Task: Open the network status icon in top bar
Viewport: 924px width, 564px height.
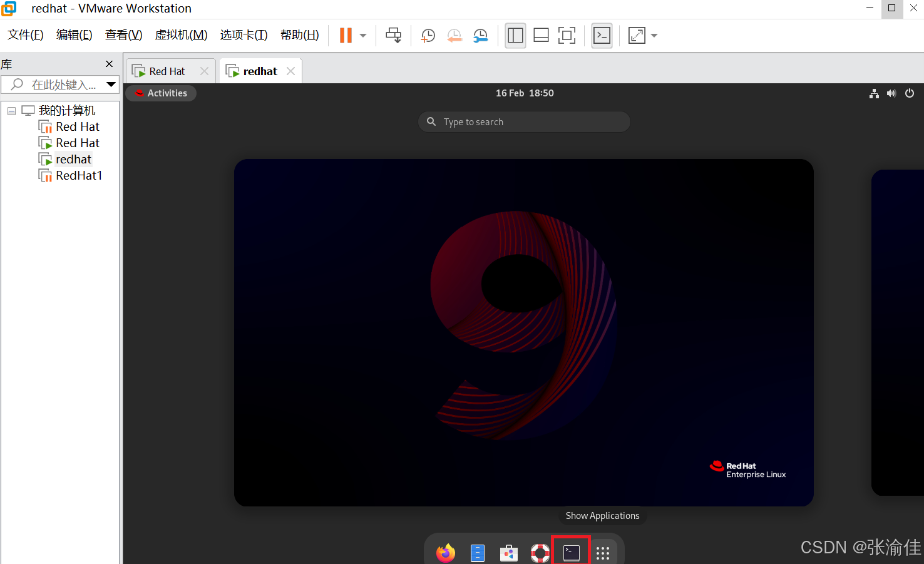Action: (874, 93)
